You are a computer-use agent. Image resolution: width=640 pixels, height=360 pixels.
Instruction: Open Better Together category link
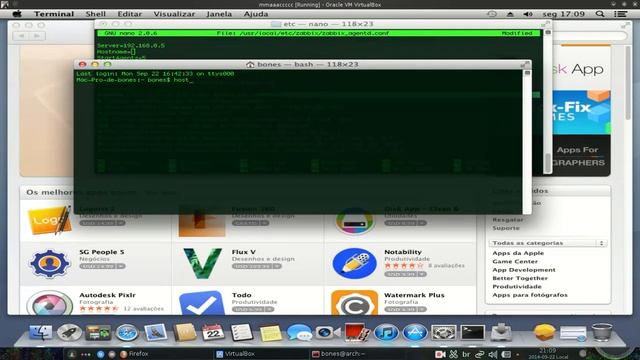[x=520, y=278]
